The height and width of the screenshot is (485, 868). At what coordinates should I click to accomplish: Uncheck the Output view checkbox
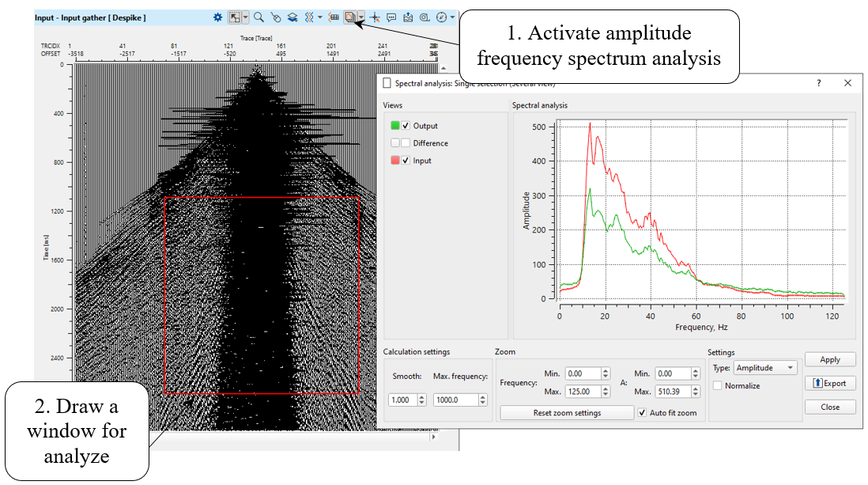pos(406,126)
